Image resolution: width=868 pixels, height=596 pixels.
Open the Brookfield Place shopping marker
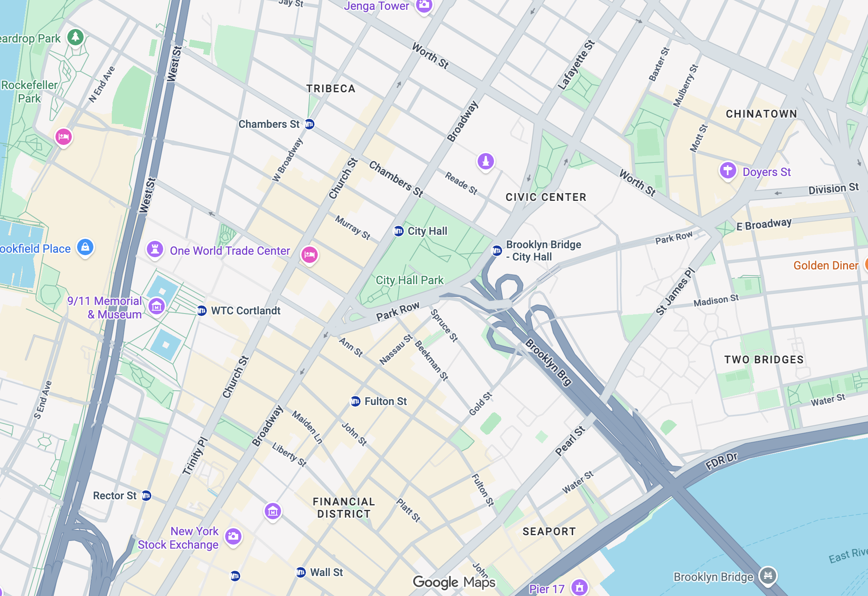click(x=85, y=247)
